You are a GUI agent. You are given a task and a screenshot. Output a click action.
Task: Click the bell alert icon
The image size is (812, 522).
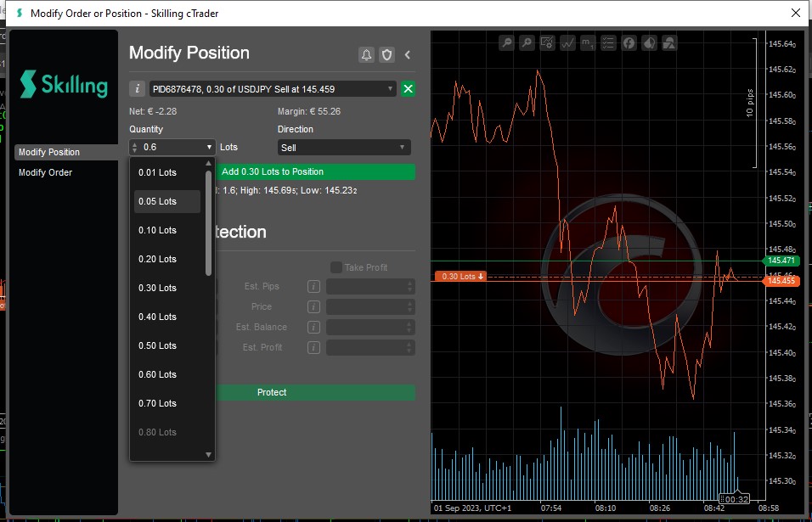366,55
